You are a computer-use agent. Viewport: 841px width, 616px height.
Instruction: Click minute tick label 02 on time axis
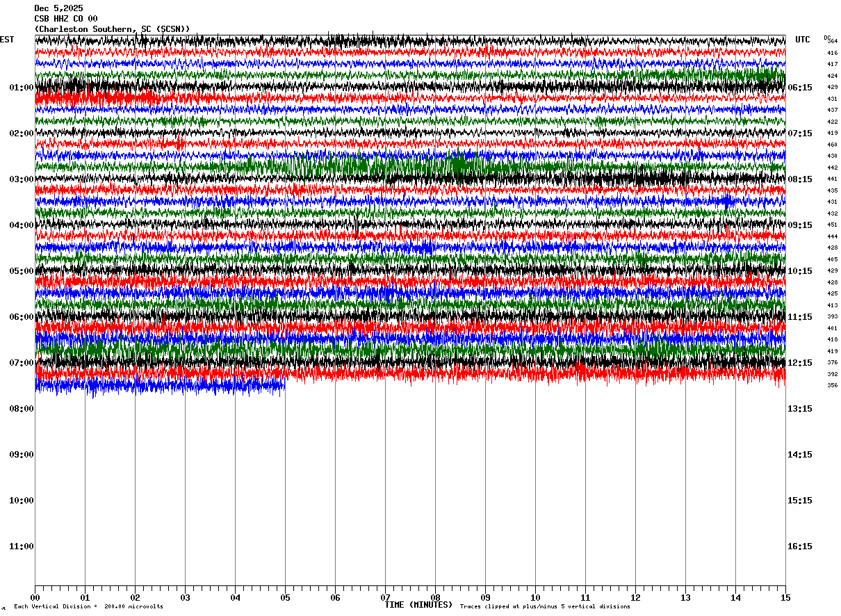135,597
